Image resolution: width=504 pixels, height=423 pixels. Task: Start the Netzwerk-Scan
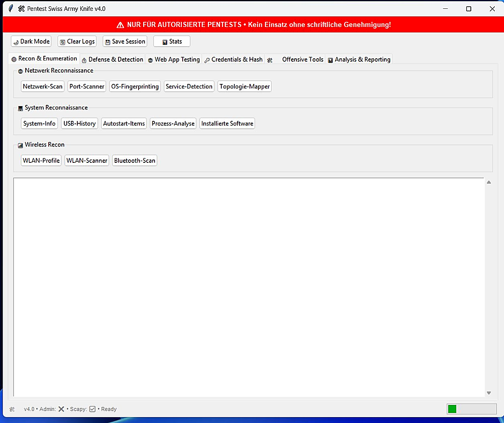click(42, 86)
